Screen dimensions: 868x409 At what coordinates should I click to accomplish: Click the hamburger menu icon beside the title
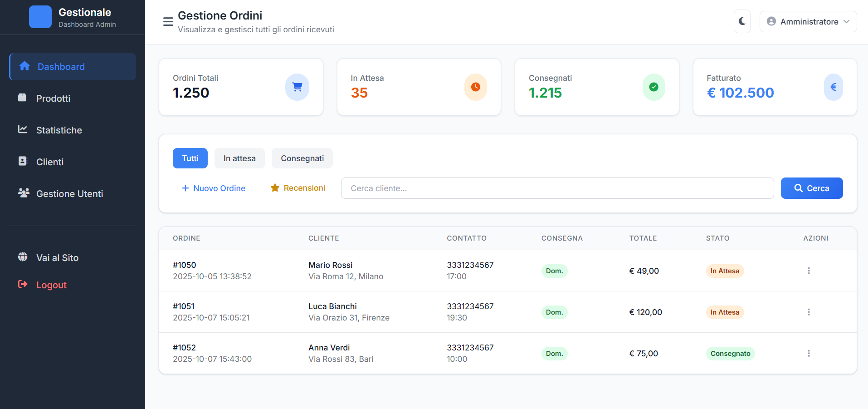(168, 22)
